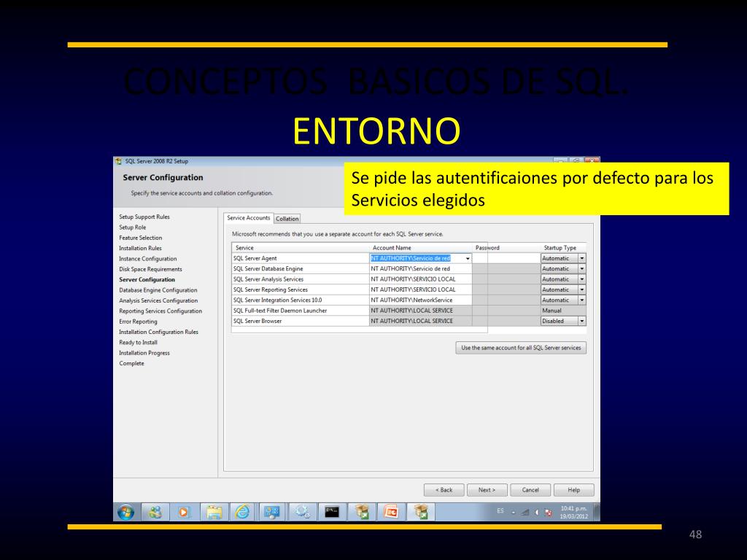This screenshot has width=747, height=560.
Task: Switch to the Command Prompt taskbar icon
Action: point(332,513)
